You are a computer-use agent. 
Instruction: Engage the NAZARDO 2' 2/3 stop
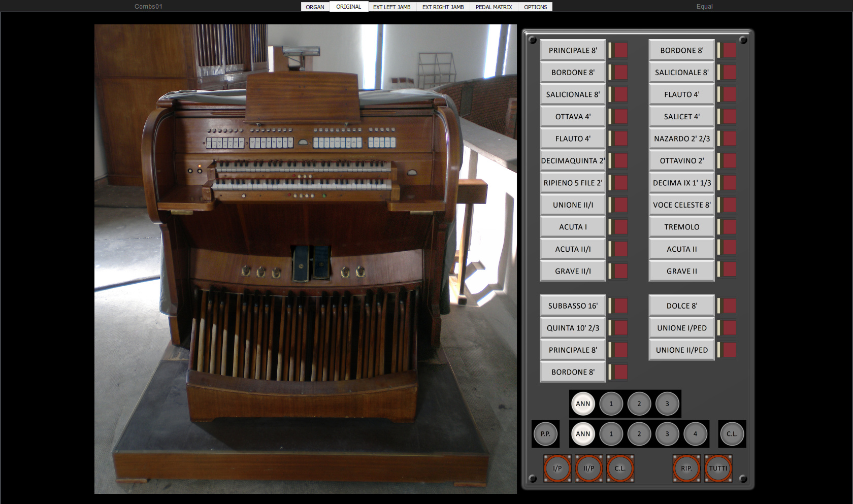point(681,139)
